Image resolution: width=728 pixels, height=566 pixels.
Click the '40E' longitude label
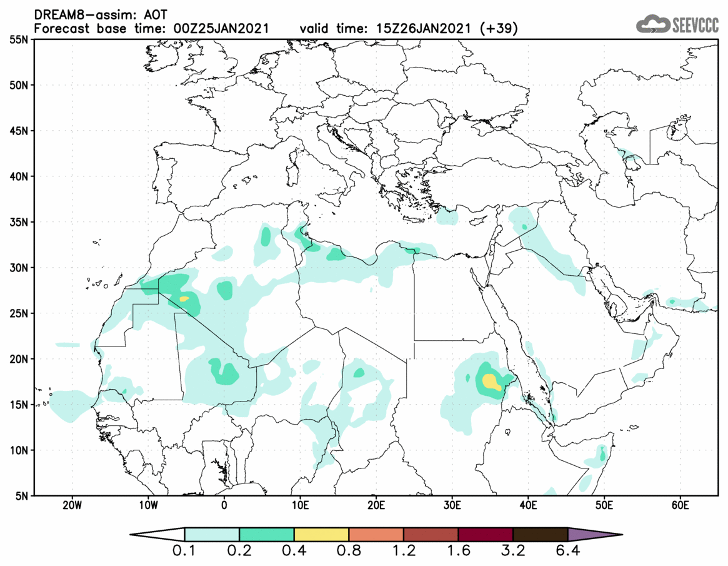529,505
